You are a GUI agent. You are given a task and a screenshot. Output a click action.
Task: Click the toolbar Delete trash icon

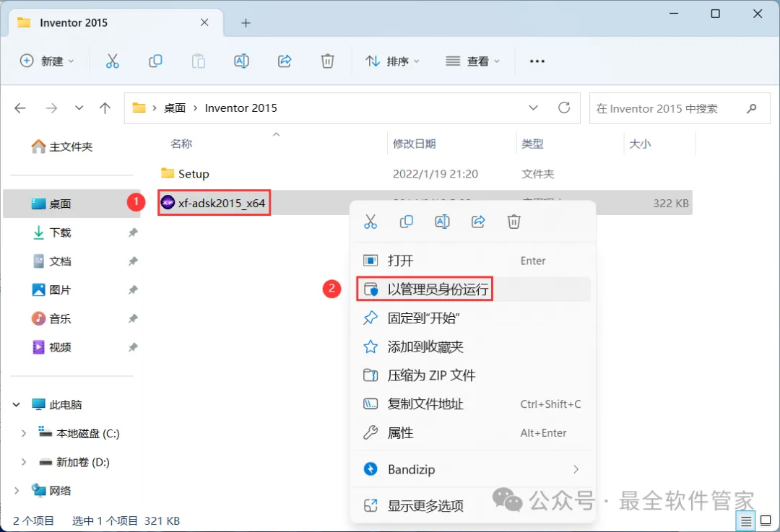pos(327,61)
